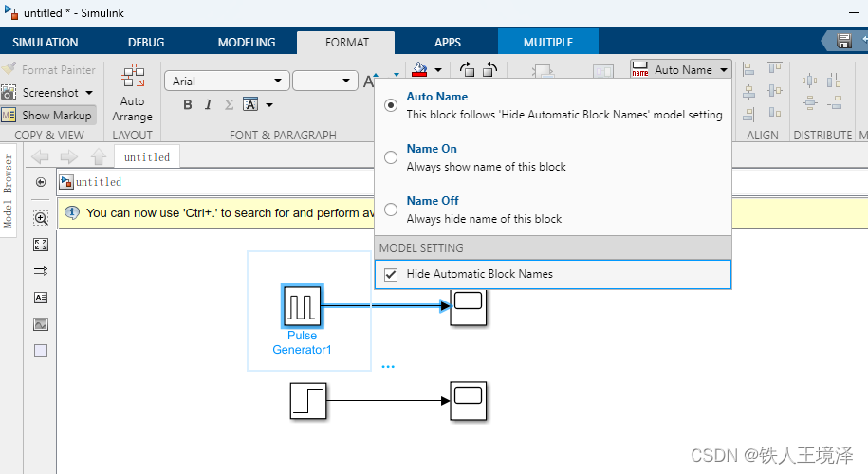Run Auto Arrange layout
868x474 pixels.
point(132,93)
